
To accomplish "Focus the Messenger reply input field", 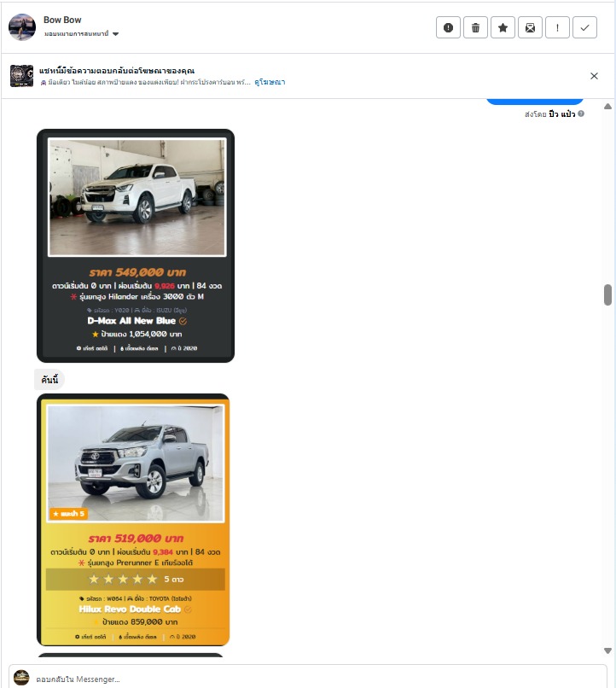I will point(308,679).
